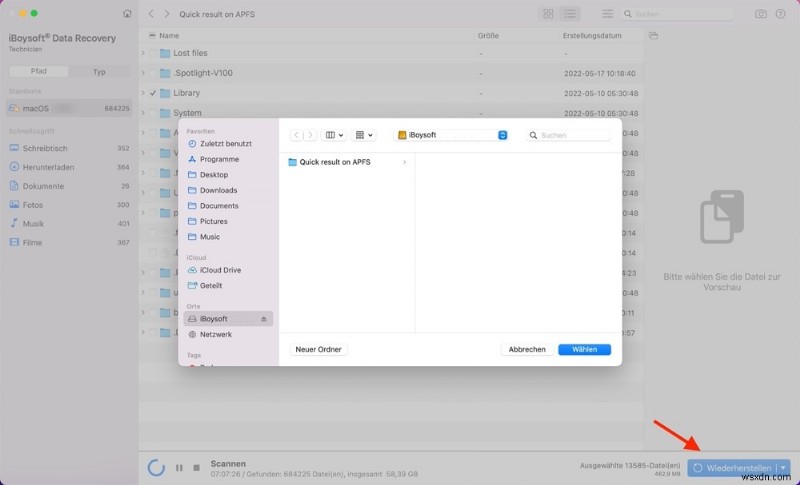
Task: Click the Neuer Ordner button
Action: pos(318,349)
